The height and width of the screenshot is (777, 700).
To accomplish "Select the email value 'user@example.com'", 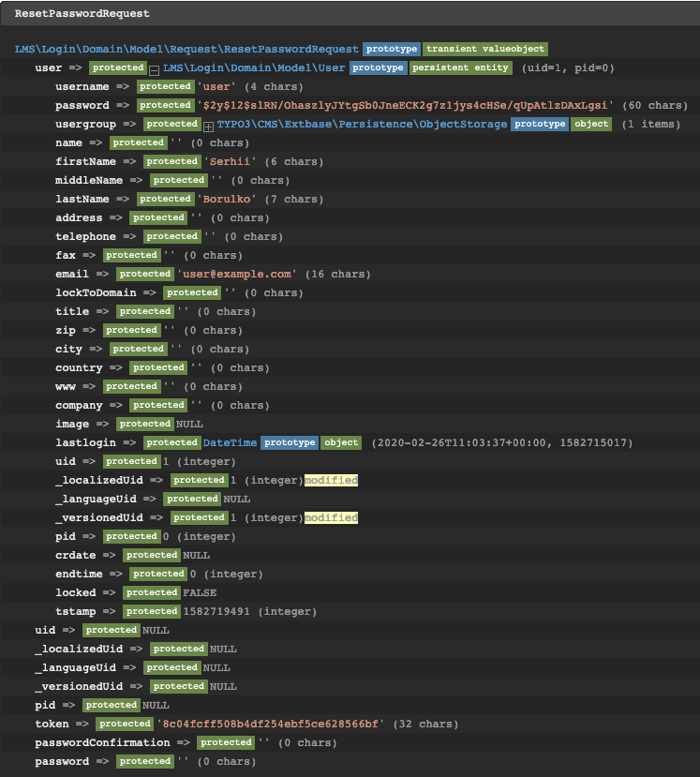I will coord(237,274).
